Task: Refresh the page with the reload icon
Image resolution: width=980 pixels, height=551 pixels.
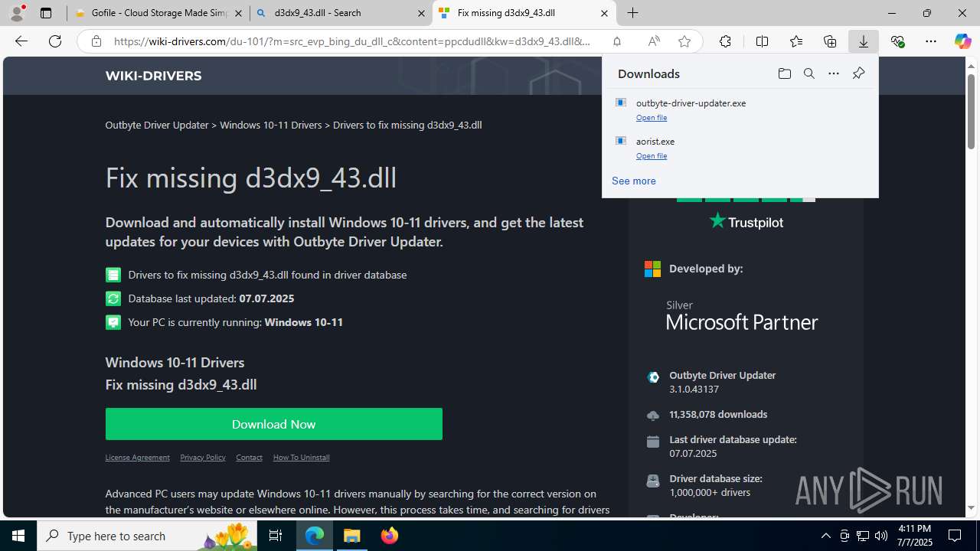Action: click(55, 41)
